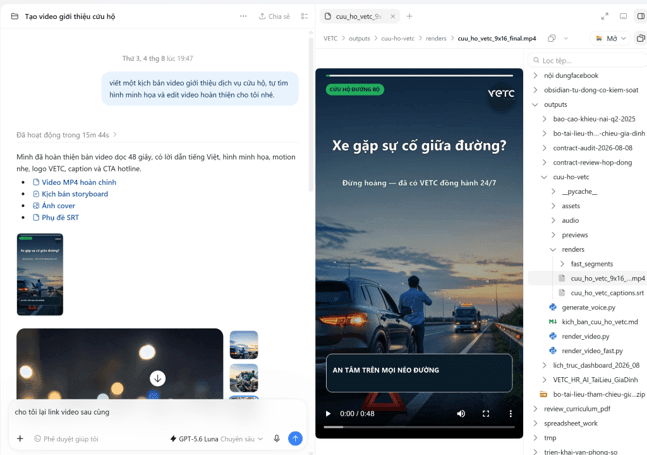Screen dimensions: 647x455
Task: Focus the Lọc tệp filter field
Action: pyautogui.click(x=588, y=61)
